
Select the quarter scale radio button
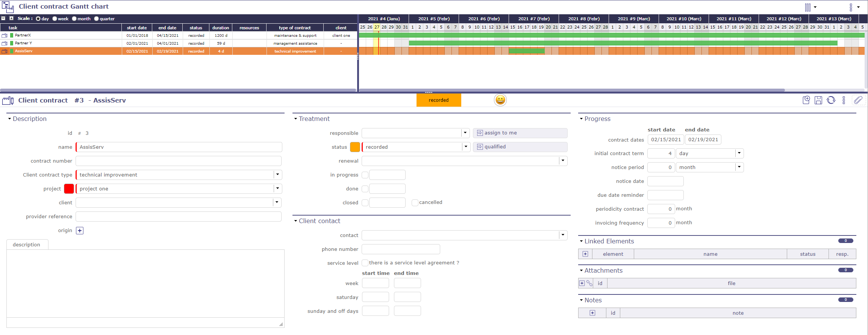click(x=96, y=19)
